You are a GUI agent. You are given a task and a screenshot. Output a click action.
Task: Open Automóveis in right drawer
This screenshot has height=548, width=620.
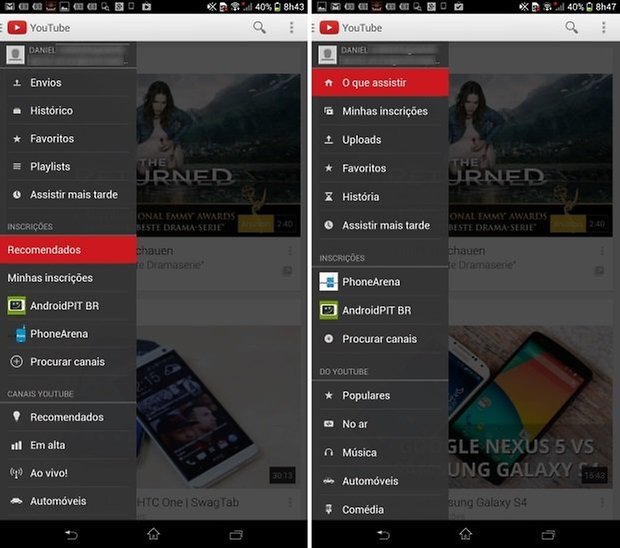(x=380, y=481)
